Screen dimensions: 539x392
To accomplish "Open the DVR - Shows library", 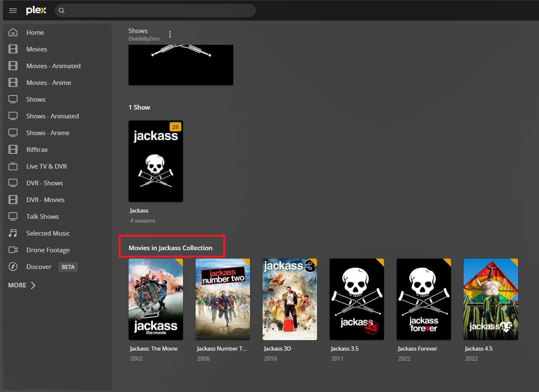I will coord(44,183).
